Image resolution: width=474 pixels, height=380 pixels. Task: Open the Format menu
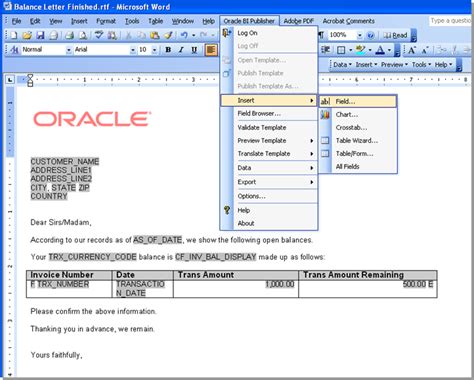pos(106,21)
